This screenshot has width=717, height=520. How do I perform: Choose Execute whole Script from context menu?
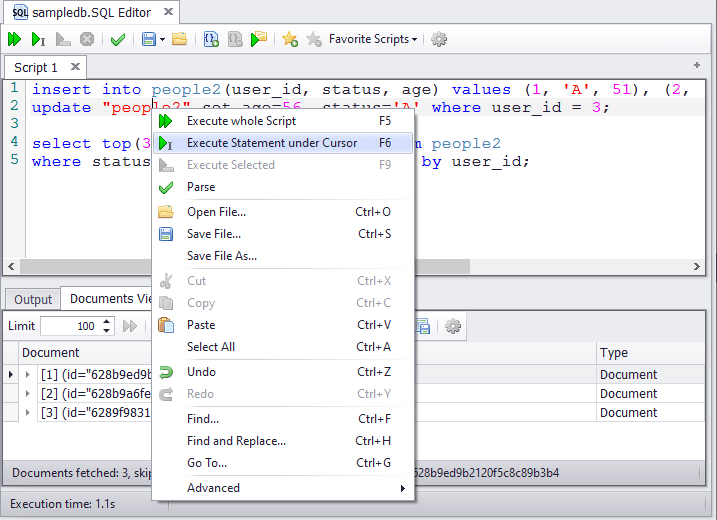[x=283, y=121]
